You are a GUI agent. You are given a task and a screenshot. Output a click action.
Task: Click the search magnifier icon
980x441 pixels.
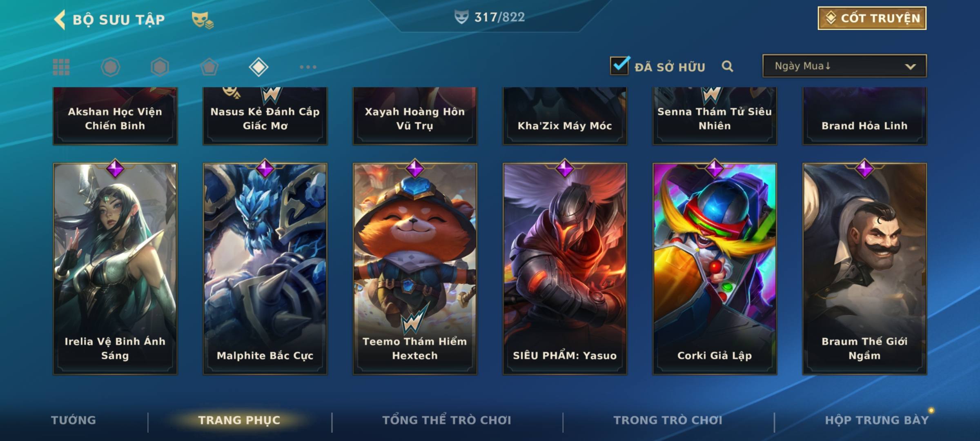pyautogui.click(x=727, y=66)
